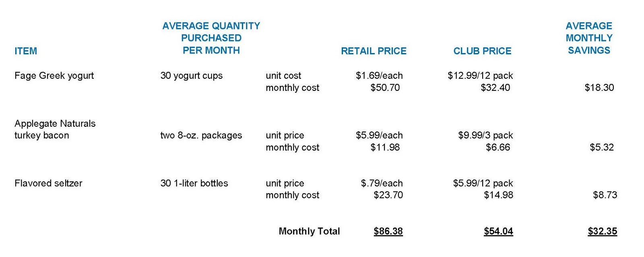
Task: Click the Applegate Naturals turkey bacon item
Action: pos(55,130)
